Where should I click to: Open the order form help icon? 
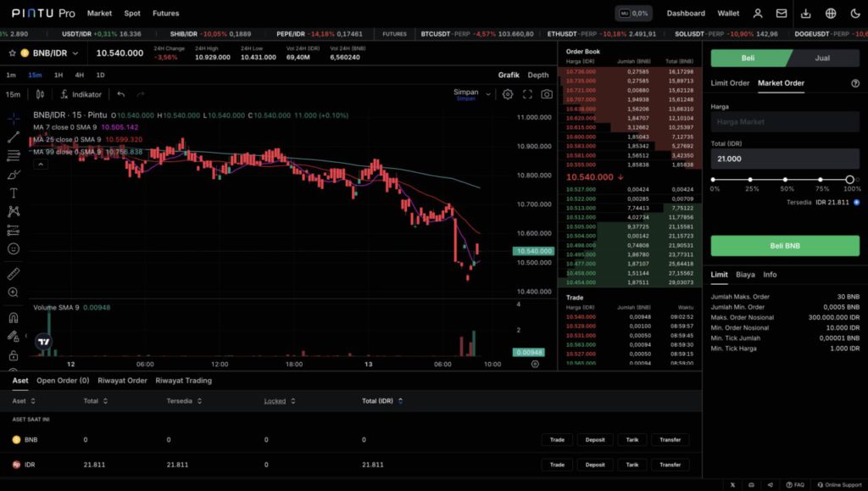tap(855, 83)
